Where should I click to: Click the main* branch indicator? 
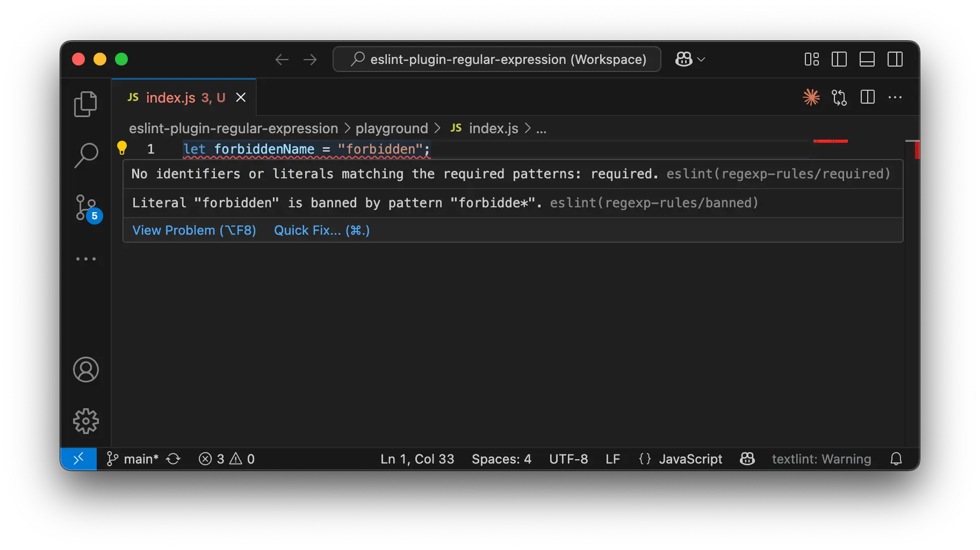click(x=133, y=459)
